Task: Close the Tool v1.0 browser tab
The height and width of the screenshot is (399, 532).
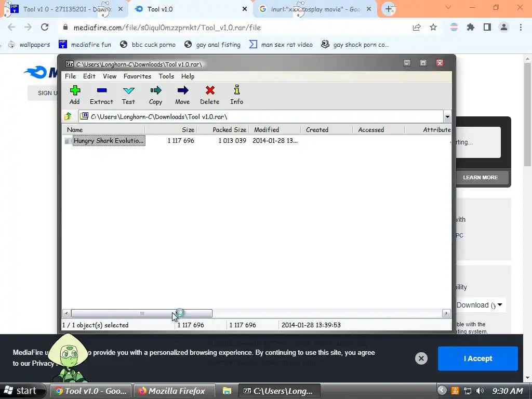Action: click(x=245, y=9)
